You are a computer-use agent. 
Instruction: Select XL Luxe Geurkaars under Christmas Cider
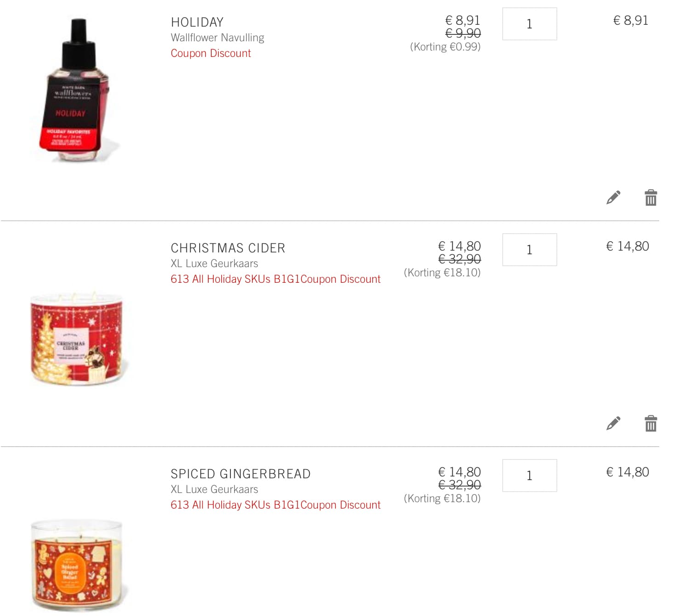[214, 263]
